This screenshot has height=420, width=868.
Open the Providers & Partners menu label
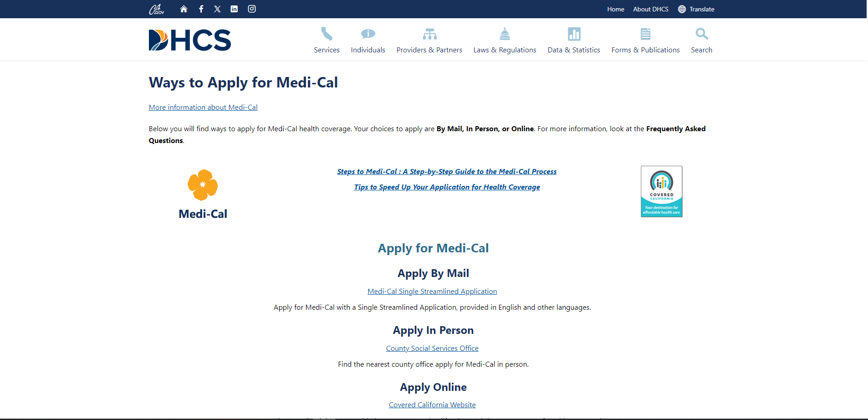click(429, 50)
